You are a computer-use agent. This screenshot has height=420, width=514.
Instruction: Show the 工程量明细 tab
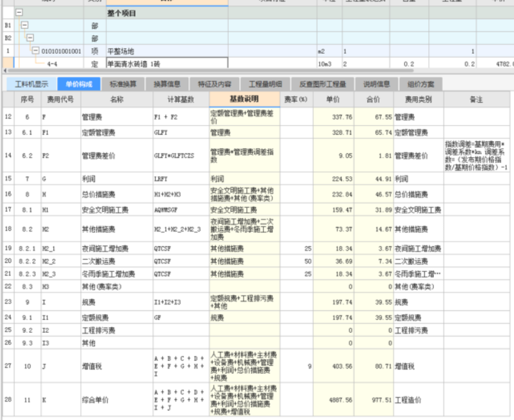click(265, 84)
